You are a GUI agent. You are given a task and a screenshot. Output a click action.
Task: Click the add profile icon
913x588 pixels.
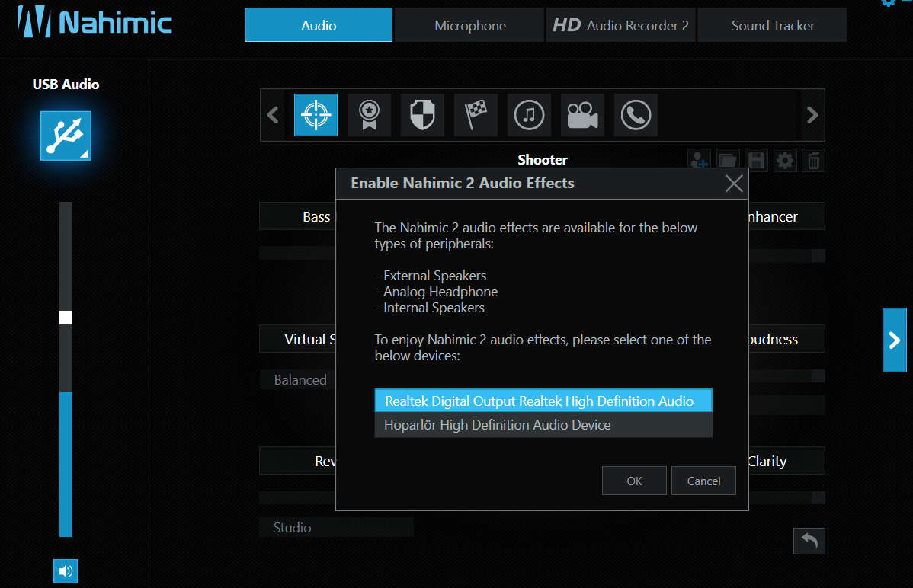point(699,160)
